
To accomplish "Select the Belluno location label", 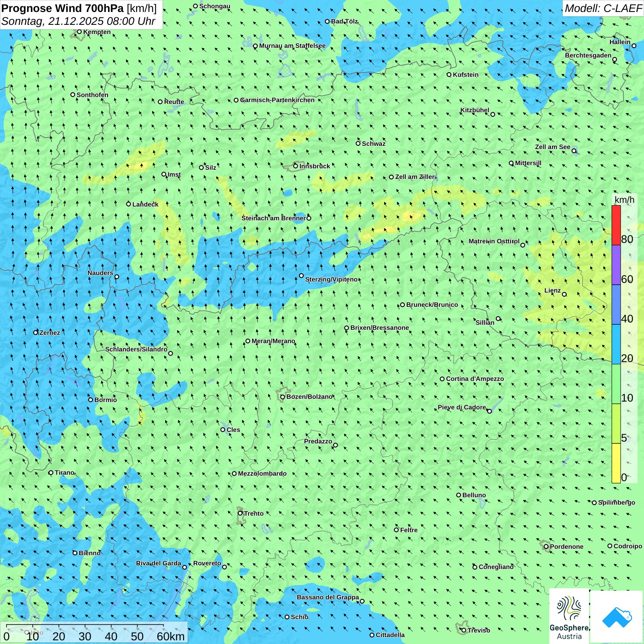I will [474, 495].
